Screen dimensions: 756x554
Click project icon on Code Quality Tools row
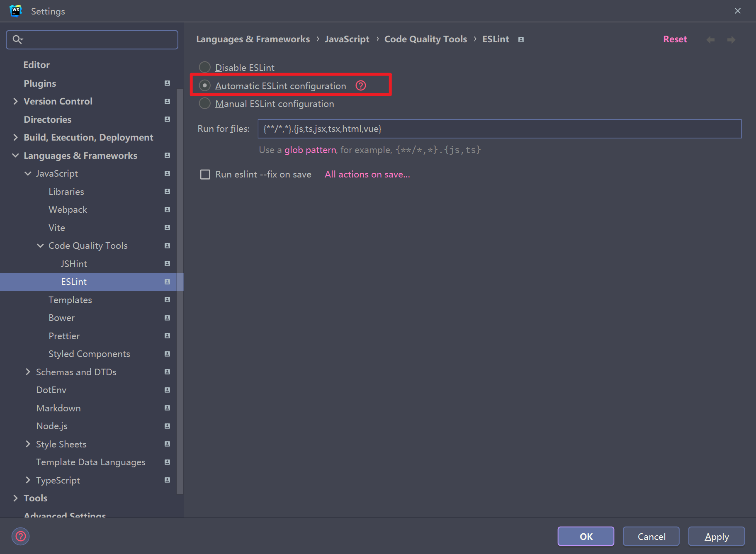tap(167, 245)
